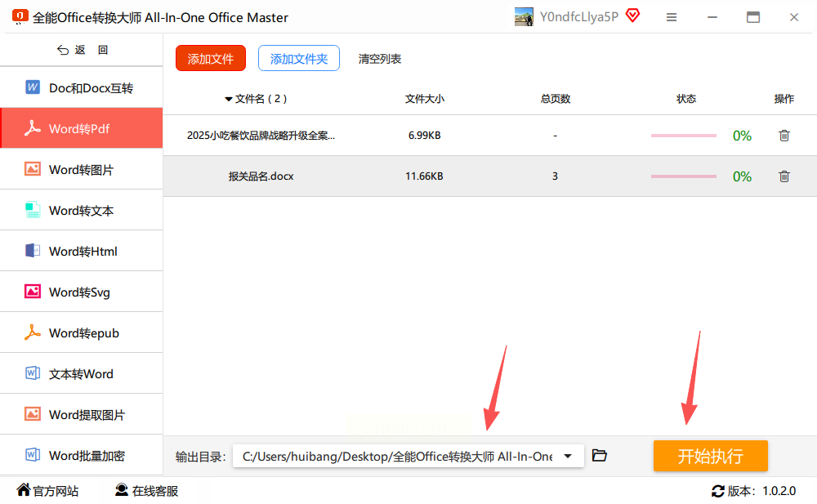Click the 输出目录 label
This screenshot has width=817, height=504.
[201, 457]
